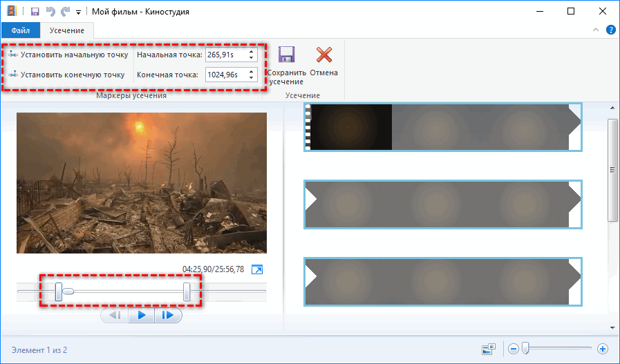Toggle full screen preview icon
The width and height of the screenshot is (620, 364).
pos(257,269)
